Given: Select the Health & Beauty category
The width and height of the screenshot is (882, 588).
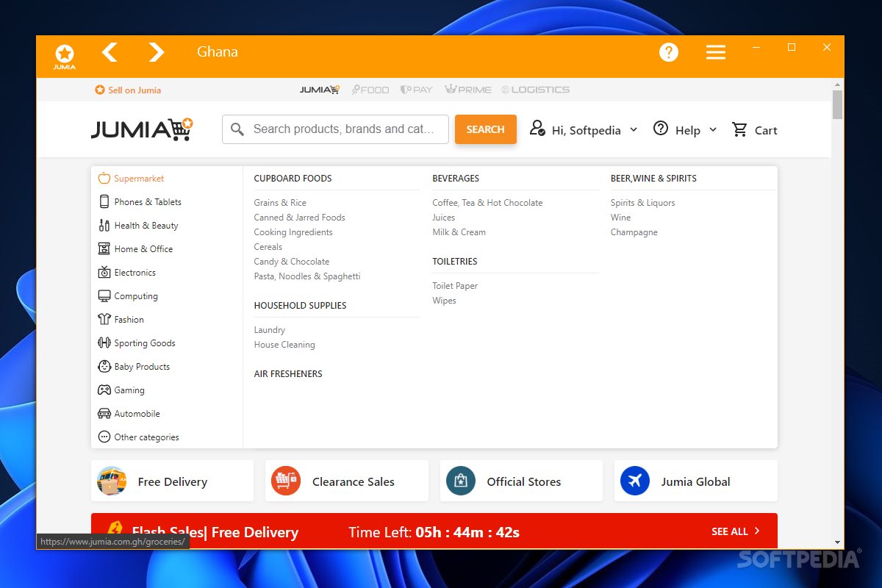Looking at the screenshot, I should 146,226.
